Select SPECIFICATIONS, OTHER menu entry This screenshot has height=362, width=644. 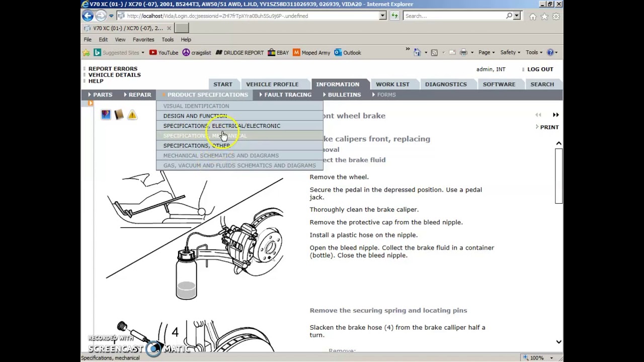click(239, 145)
